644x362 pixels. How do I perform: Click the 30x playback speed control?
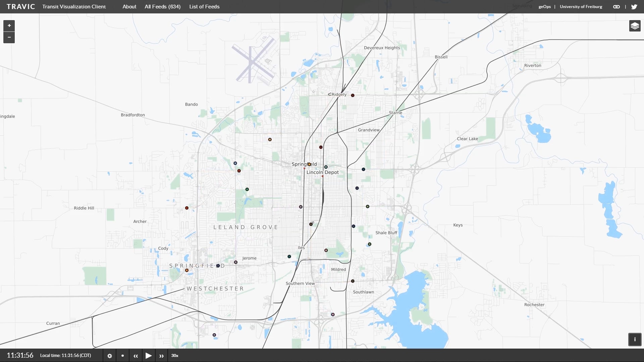(174, 356)
